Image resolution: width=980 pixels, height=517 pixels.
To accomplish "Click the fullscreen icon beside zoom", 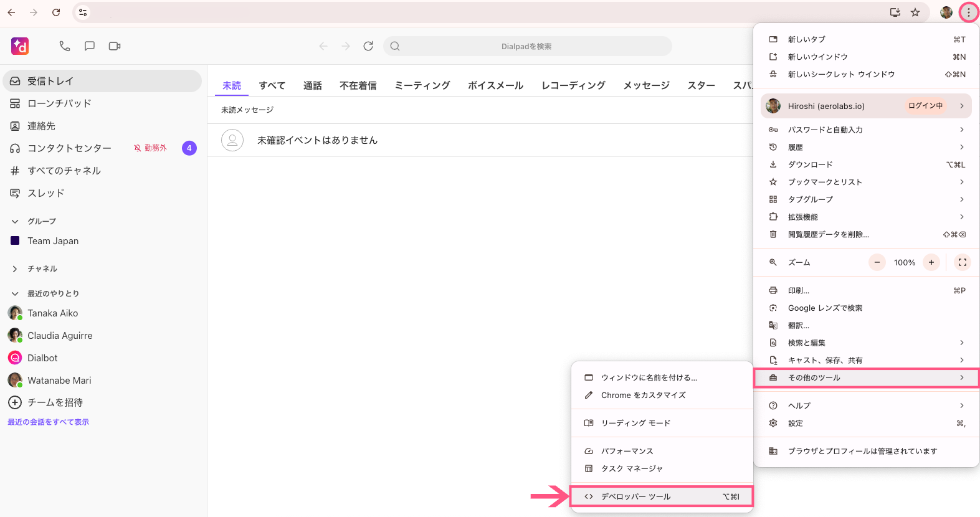I will [963, 262].
